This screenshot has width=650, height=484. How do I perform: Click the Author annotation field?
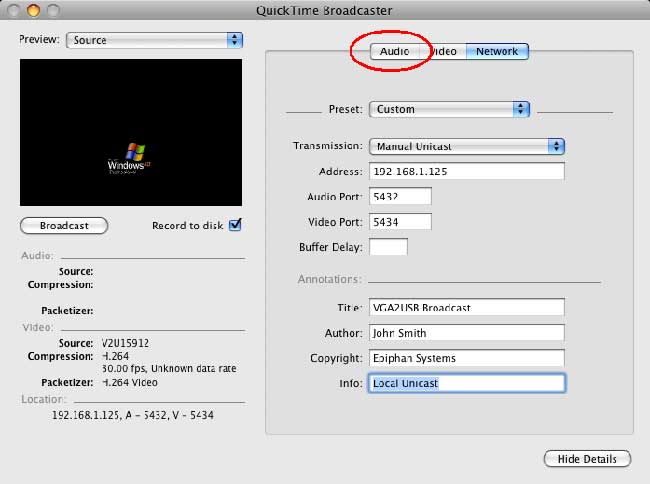click(x=466, y=332)
